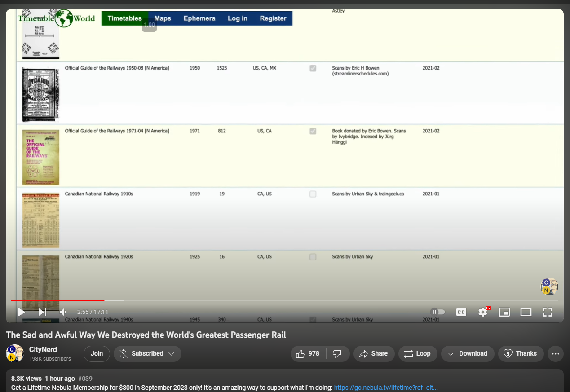Dislike the video

point(338,353)
